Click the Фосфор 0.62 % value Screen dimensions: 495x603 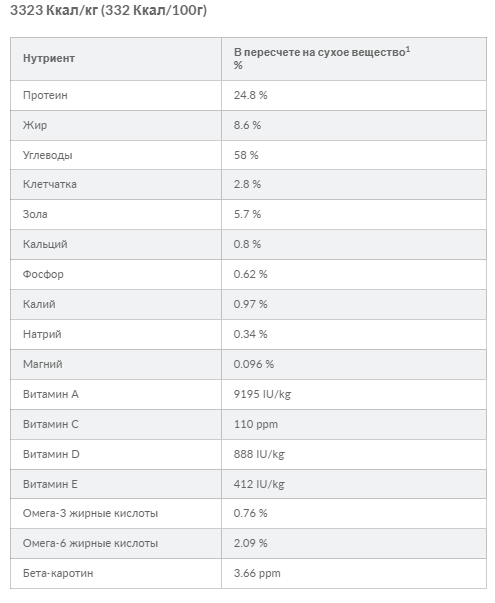(250, 274)
